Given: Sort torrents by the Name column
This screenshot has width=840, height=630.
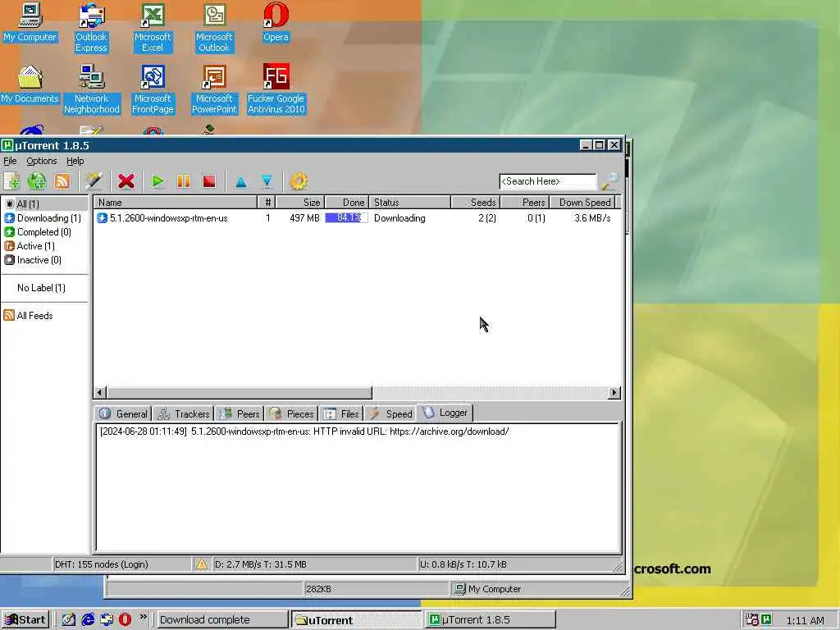Looking at the screenshot, I should click(176, 203).
